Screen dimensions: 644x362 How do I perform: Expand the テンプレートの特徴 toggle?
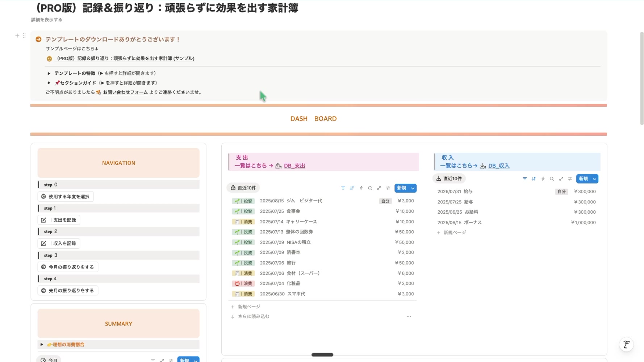click(x=49, y=73)
